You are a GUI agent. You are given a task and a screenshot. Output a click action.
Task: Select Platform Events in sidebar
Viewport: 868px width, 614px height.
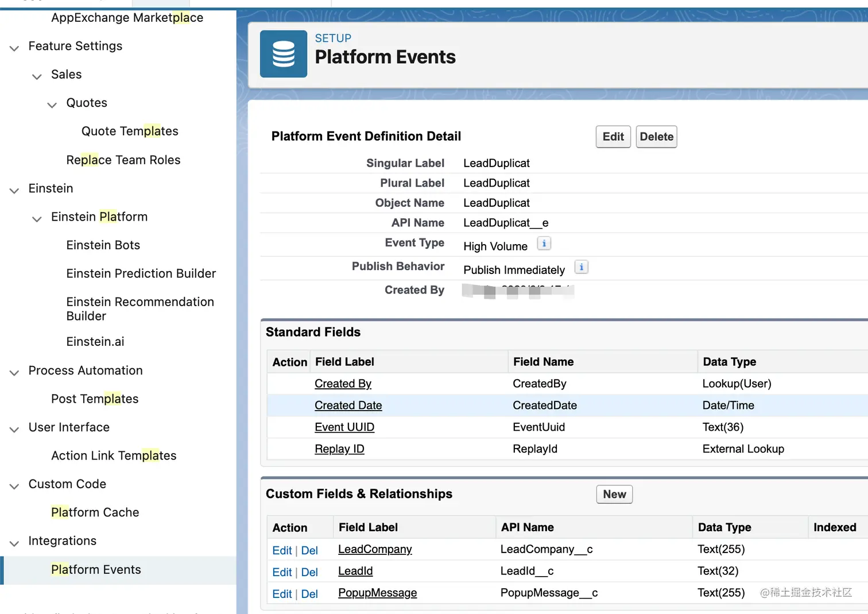(x=96, y=570)
